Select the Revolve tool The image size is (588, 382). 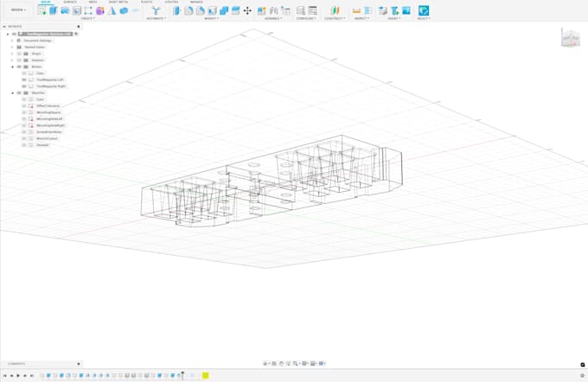coord(65,10)
